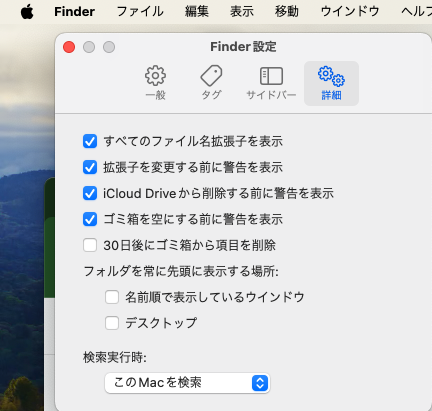Uncheck すべてのファイル名拡張子を表示

[90, 141]
